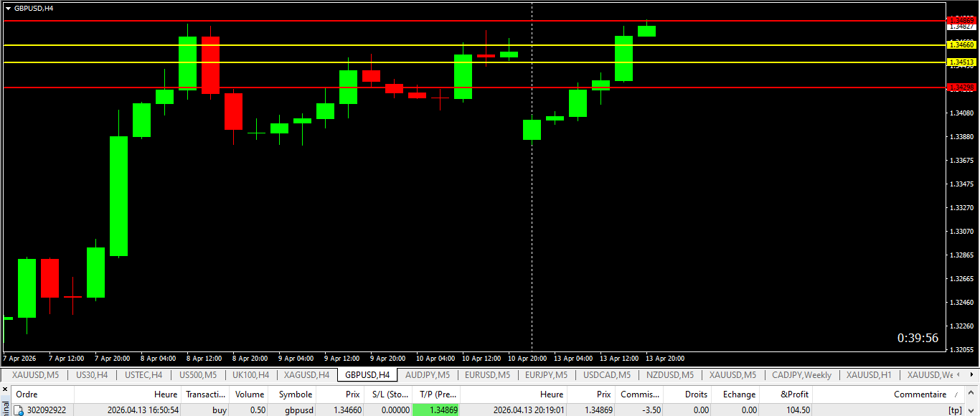
Task: Click the buy transaction cell
Action: [220, 410]
